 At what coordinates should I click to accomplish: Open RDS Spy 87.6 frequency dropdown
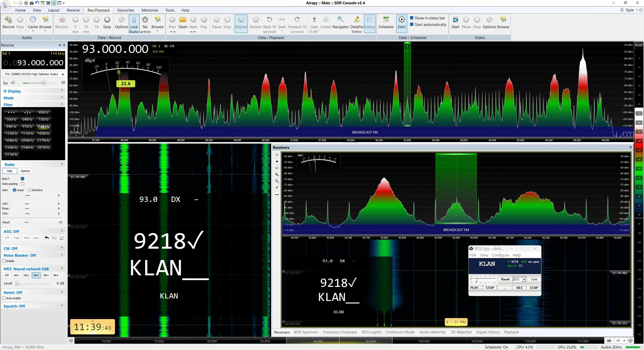524,279
